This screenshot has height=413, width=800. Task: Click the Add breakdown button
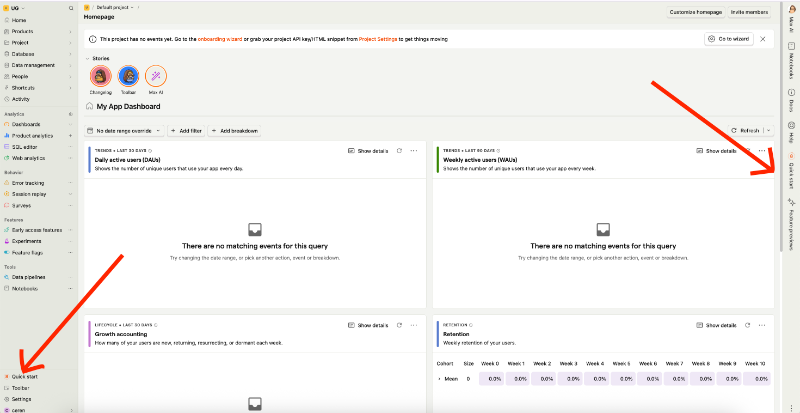click(234, 131)
